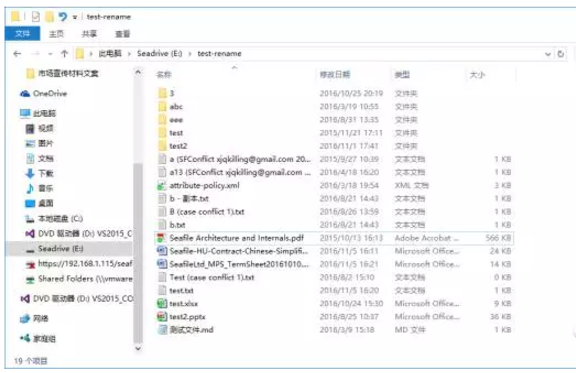Viewport: 576px width, 373px height.
Task: Switch to the 查看 ribbon tab
Action: point(123,34)
